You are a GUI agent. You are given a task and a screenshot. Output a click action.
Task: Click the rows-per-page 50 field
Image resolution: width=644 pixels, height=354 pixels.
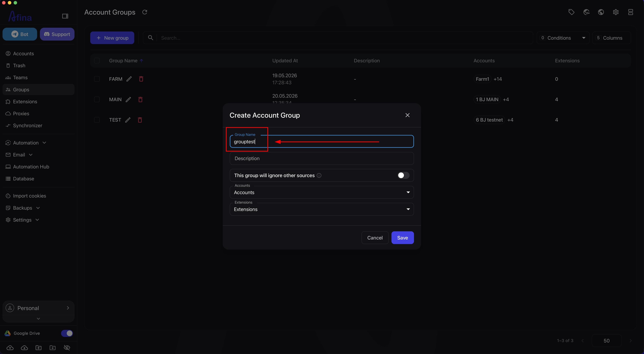[x=606, y=341]
